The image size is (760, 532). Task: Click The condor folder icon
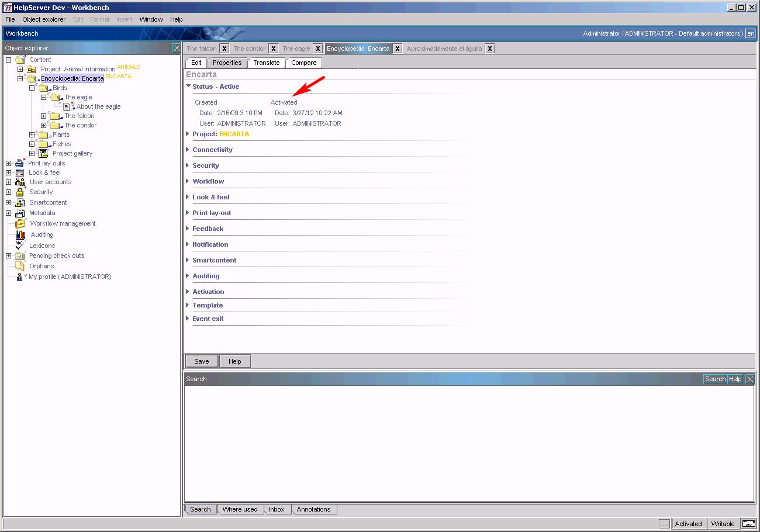(x=56, y=125)
